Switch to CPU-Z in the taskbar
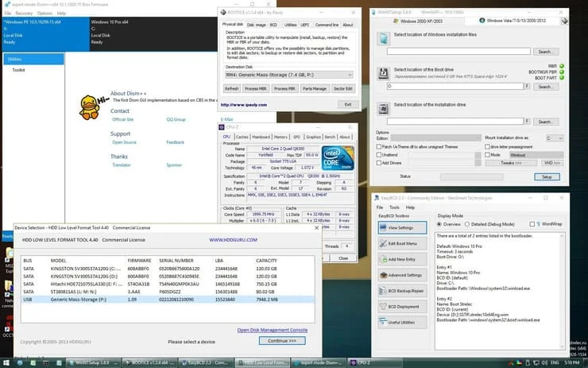This screenshot has height=368, width=588. 374,362
